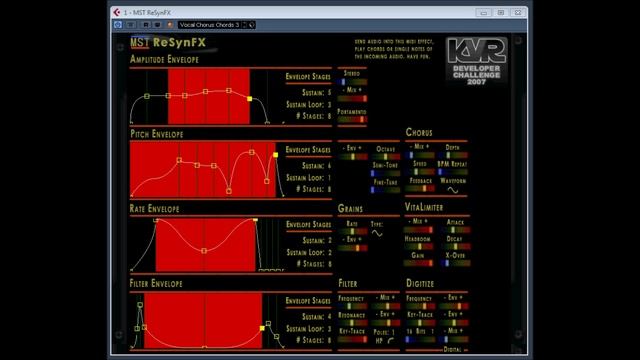
Task: Click the Digital mode label under Digitize
Action: [x=452, y=349]
